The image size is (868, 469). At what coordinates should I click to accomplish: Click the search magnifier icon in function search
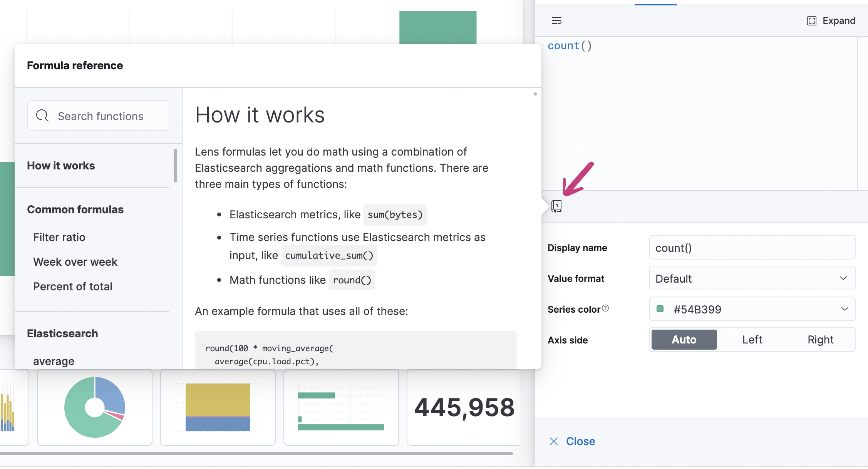click(x=42, y=116)
